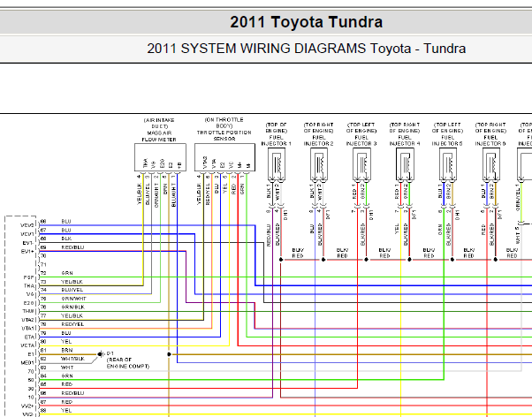Click the Fuel Injector 6 connector symbol
532x417 pixels.
[x=491, y=163]
